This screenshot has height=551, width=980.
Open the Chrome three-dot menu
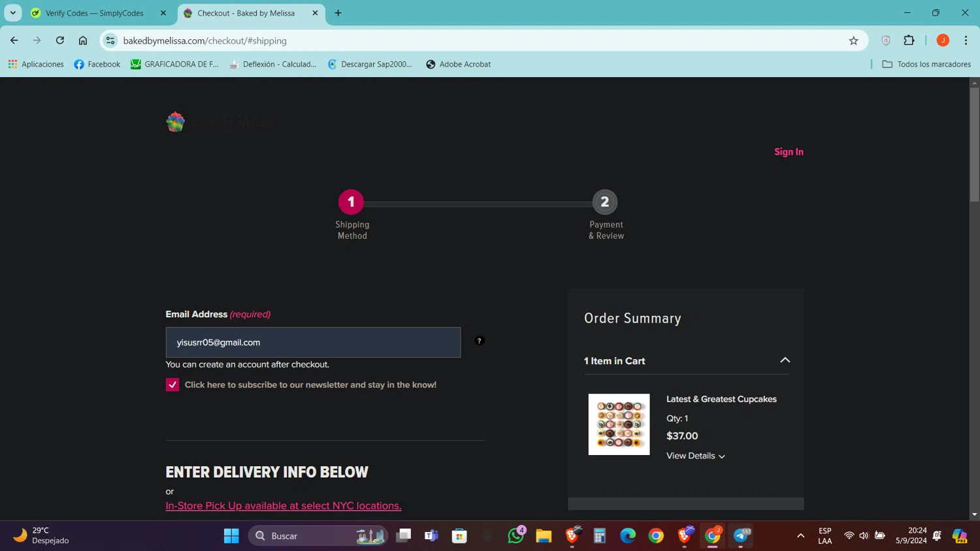(x=966, y=40)
